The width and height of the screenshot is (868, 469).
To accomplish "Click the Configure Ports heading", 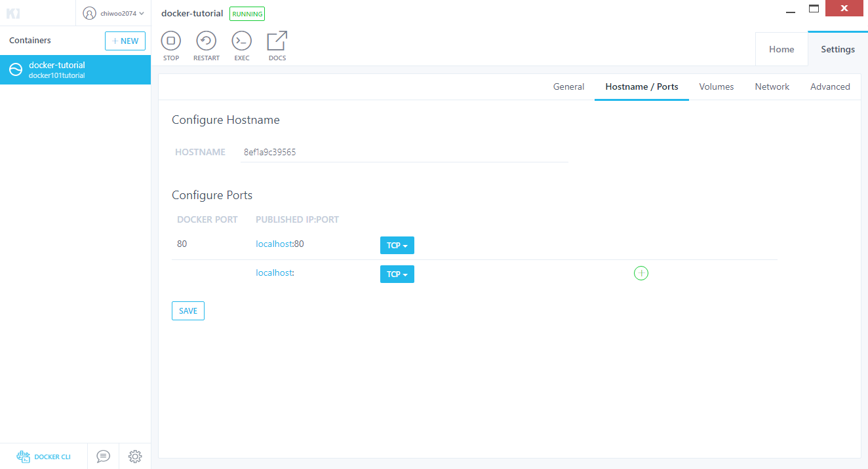I will click(212, 195).
